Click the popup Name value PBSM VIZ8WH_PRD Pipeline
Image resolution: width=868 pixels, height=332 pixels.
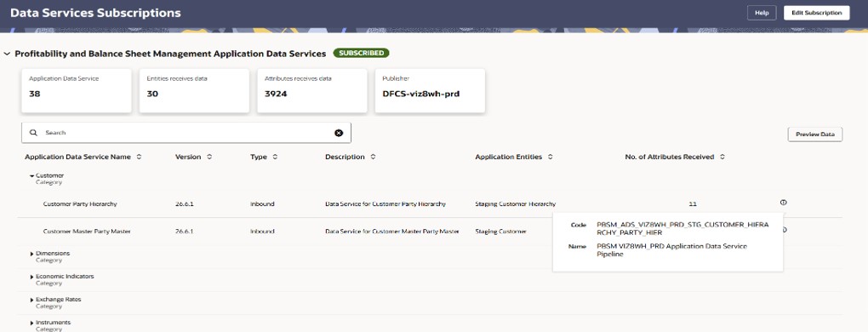(671, 250)
